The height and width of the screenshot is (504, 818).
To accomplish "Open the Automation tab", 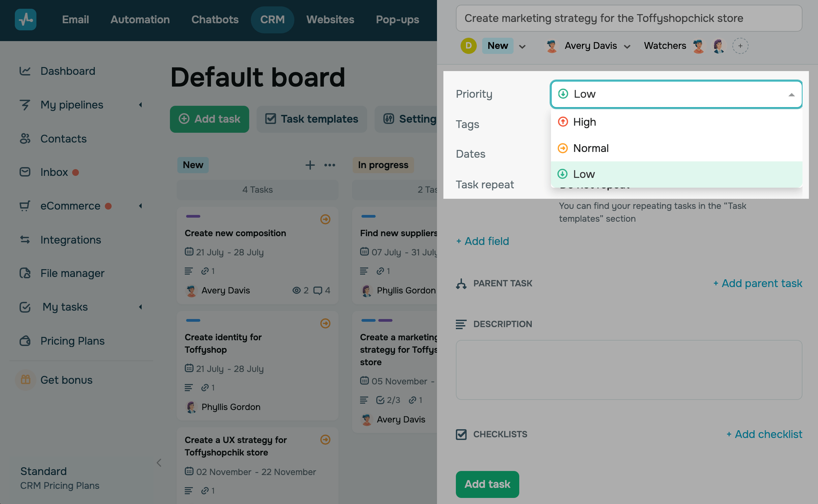I will [140, 20].
